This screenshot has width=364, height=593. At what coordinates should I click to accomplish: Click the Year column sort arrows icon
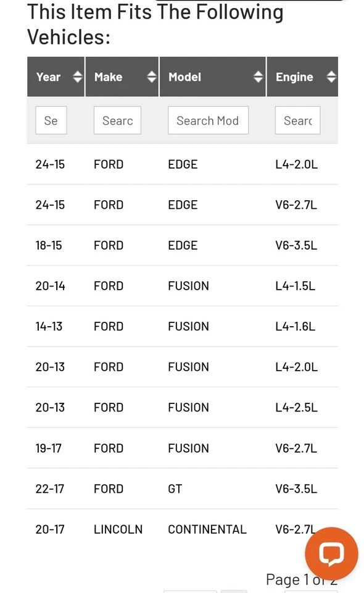[77, 77]
